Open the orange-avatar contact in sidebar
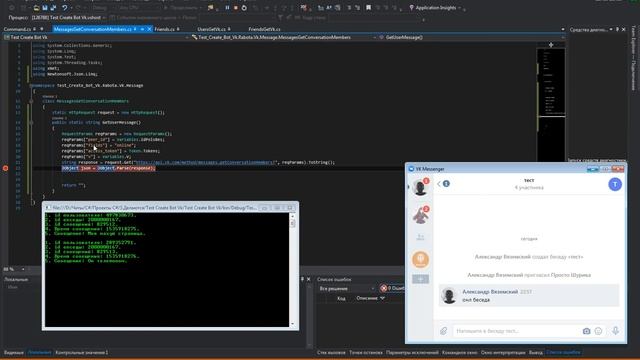Image resolution: width=640 pixels, height=360 pixels. (x=420, y=260)
